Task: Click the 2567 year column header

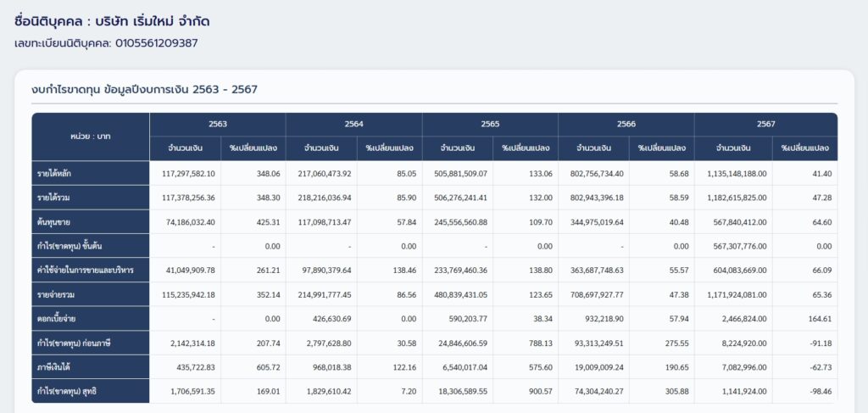Action: [765, 124]
